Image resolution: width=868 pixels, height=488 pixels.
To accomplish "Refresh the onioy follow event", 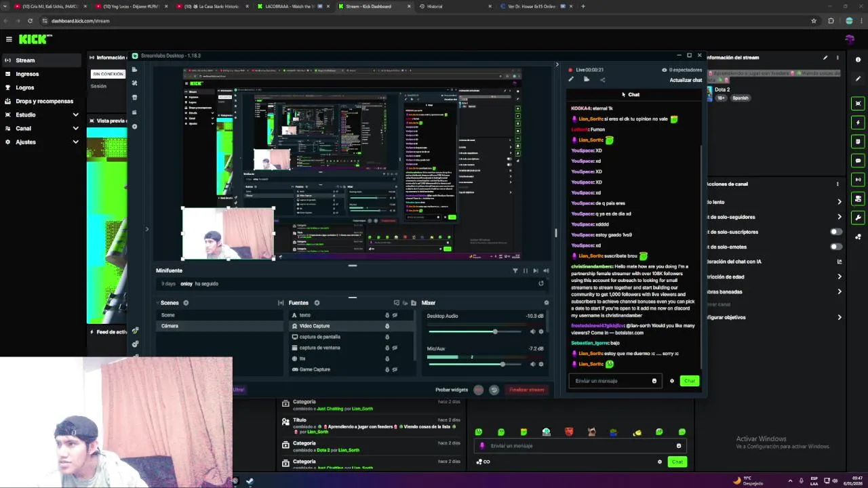I will pos(540,283).
